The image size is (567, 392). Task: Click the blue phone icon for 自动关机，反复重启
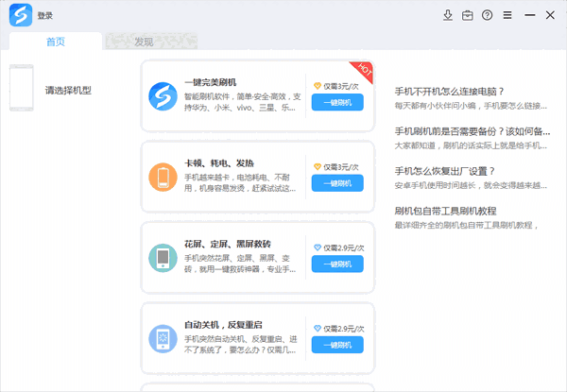pyautogui.click(x=163, y=337)
